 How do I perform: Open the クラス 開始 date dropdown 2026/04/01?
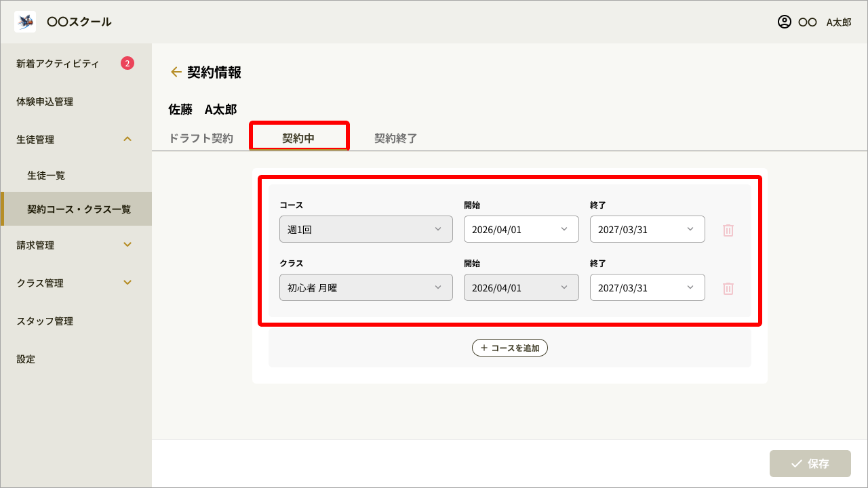(x=521, y=287)
